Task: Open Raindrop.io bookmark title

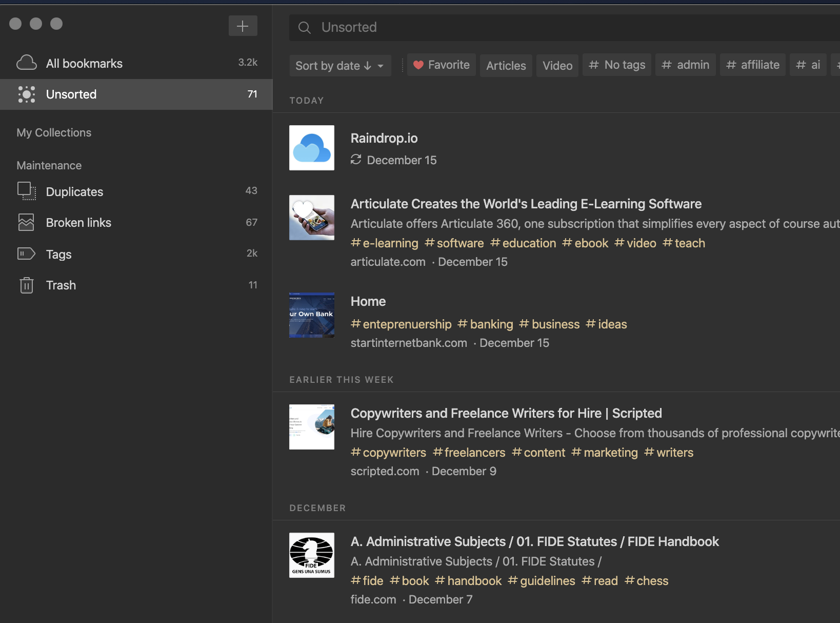Action: click(x=384, y=138)
